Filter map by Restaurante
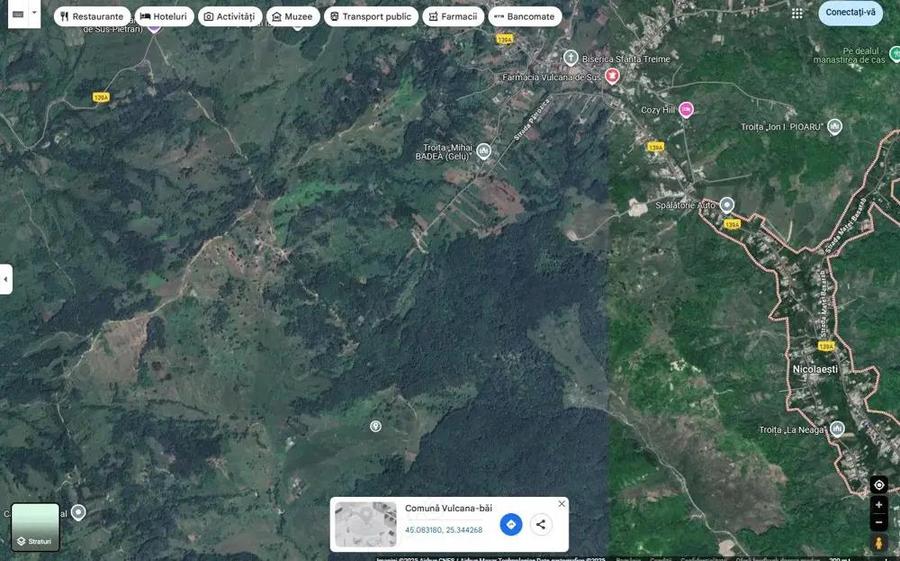 pos(92,17)
